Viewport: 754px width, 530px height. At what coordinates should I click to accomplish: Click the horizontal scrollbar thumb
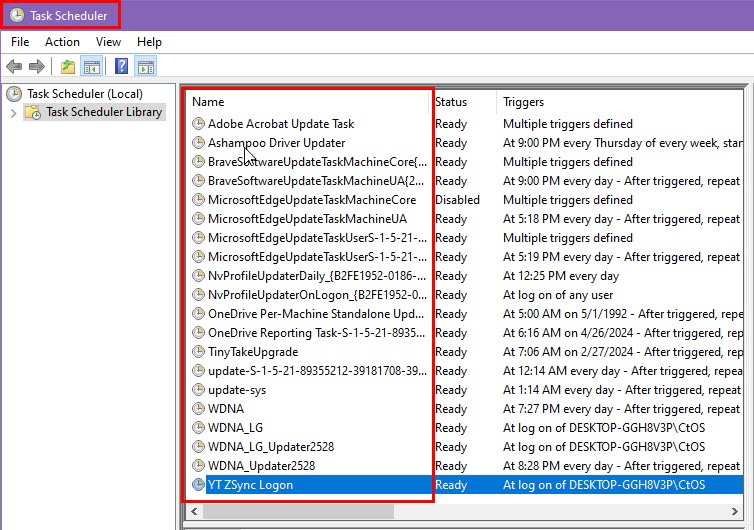pyautogui.click(x=298, y=511)
